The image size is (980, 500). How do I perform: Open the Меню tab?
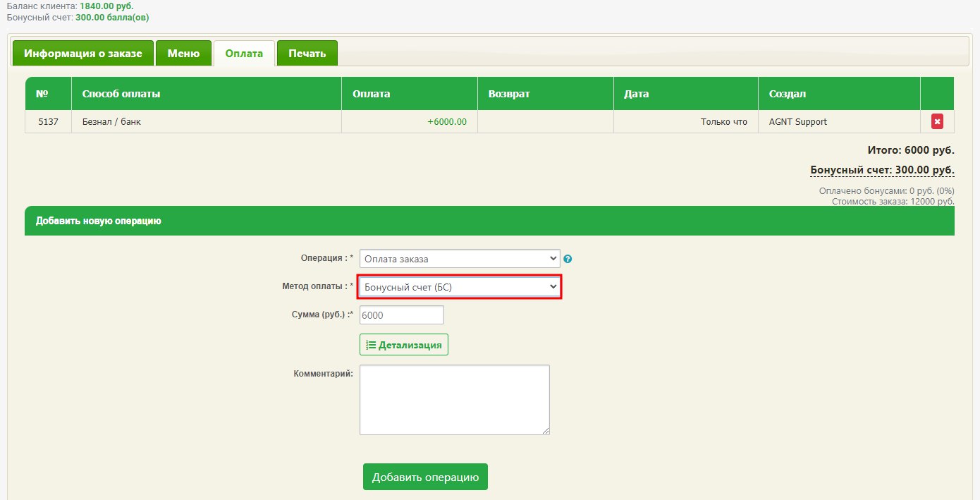tap(183, 54)
